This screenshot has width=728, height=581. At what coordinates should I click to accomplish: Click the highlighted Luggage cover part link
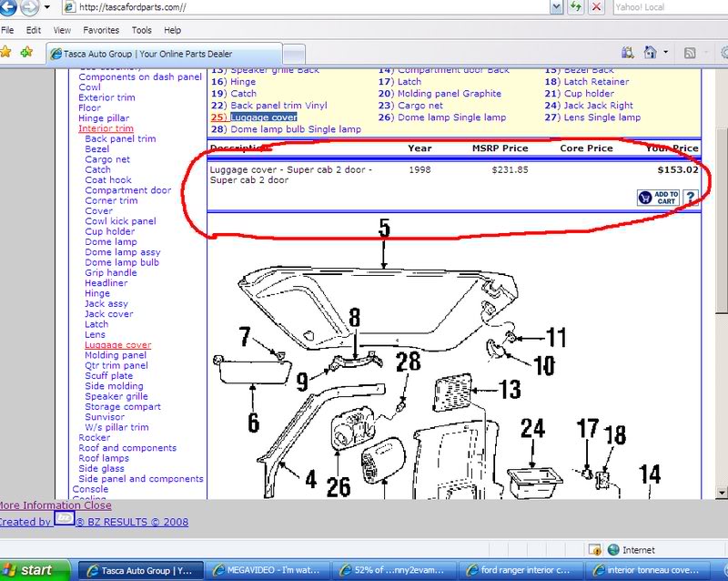point(264,117)
